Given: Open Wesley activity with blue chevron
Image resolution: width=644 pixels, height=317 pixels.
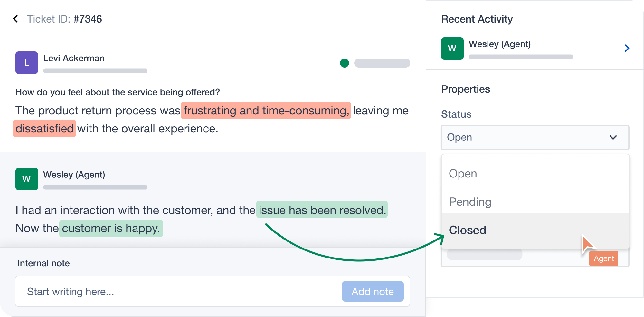Looking at the screenshot, I should tap(627, 48).
